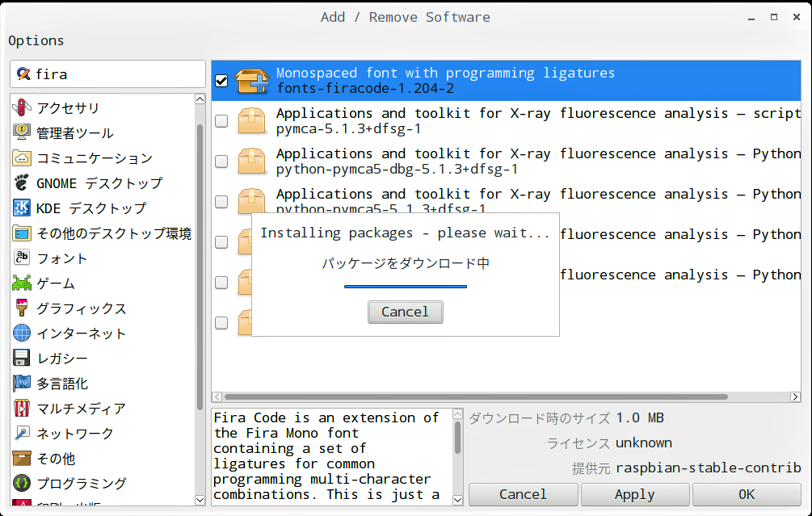Minimize the Add / Remove Software window
Viewport: 812px width, 516px height.
[751, 18]
